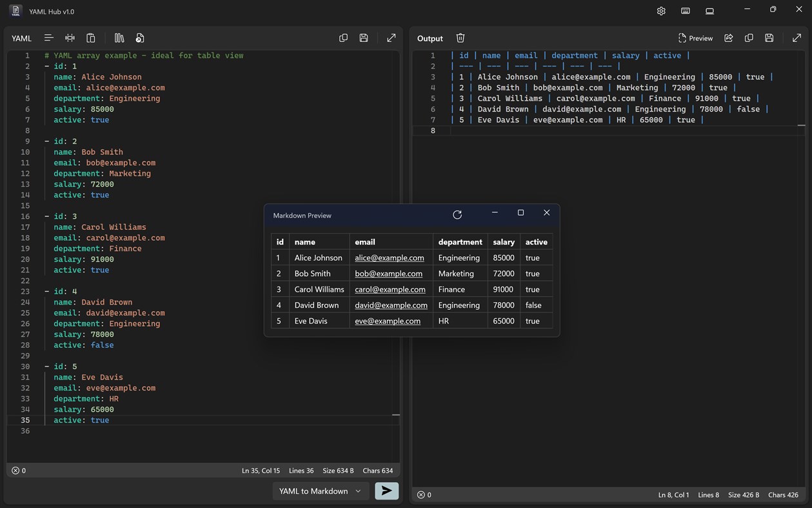Click the keyboard shortcuts icon in title bar
812x508 pixels.
click(x=686, y=11)
